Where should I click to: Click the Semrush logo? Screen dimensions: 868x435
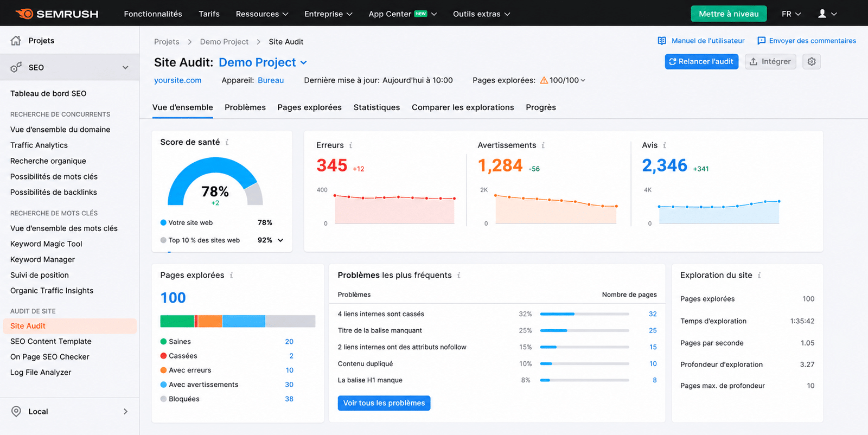[57, 14]
